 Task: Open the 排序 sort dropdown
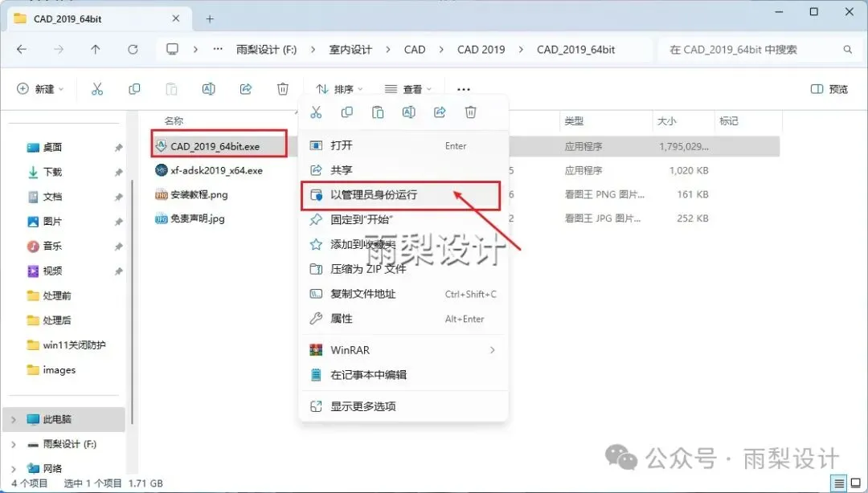339,89
